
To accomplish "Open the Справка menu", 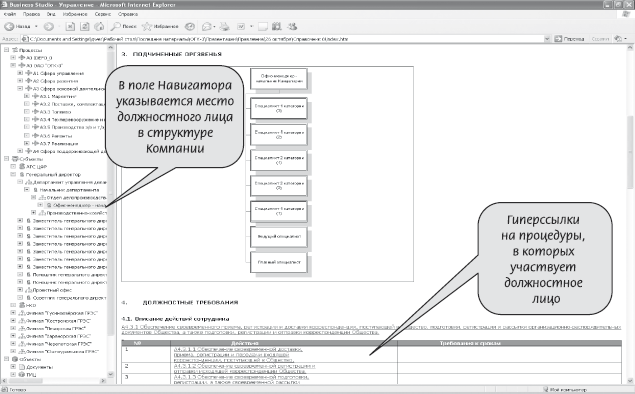I will 128,14.
